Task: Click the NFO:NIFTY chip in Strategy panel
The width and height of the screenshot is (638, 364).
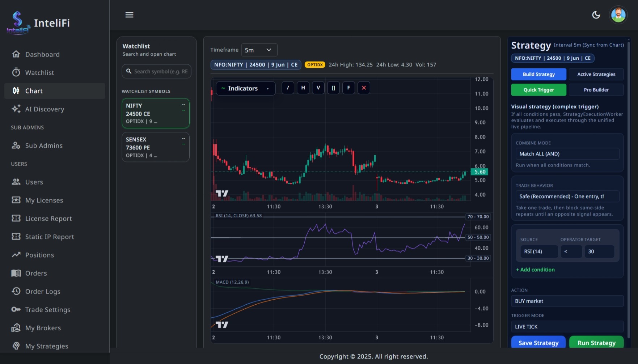Action: [x=553, y=58]
